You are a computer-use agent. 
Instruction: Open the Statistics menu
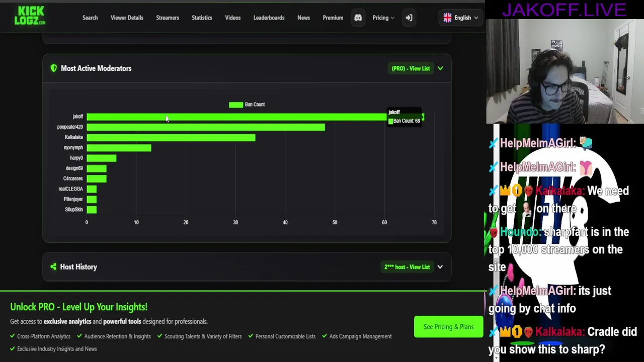pos(202,18)
